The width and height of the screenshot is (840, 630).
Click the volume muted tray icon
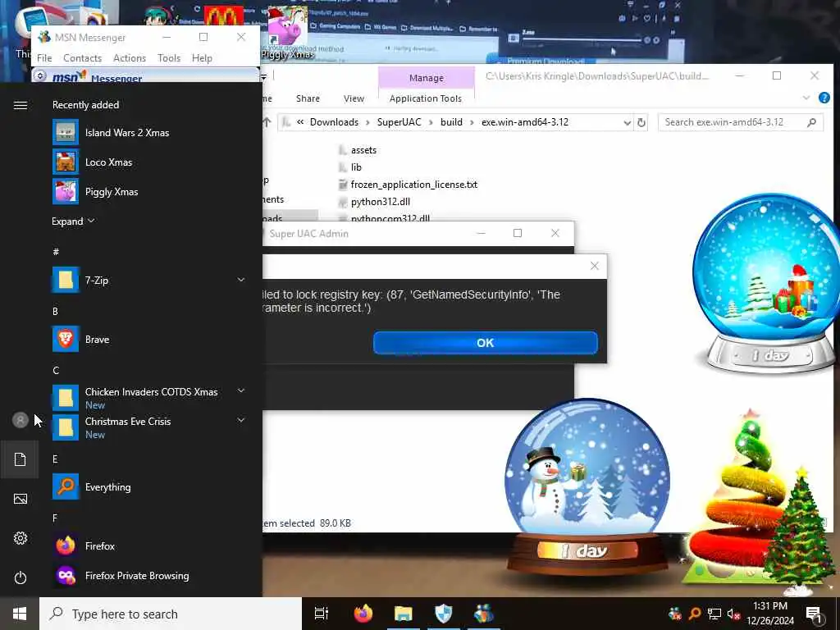tap(734, 614)
